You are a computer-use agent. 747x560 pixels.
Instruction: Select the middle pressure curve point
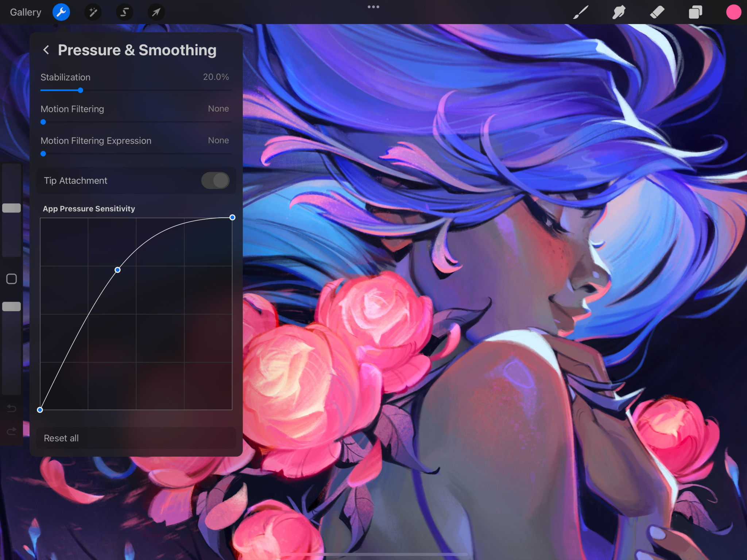(x=117, y=270)
